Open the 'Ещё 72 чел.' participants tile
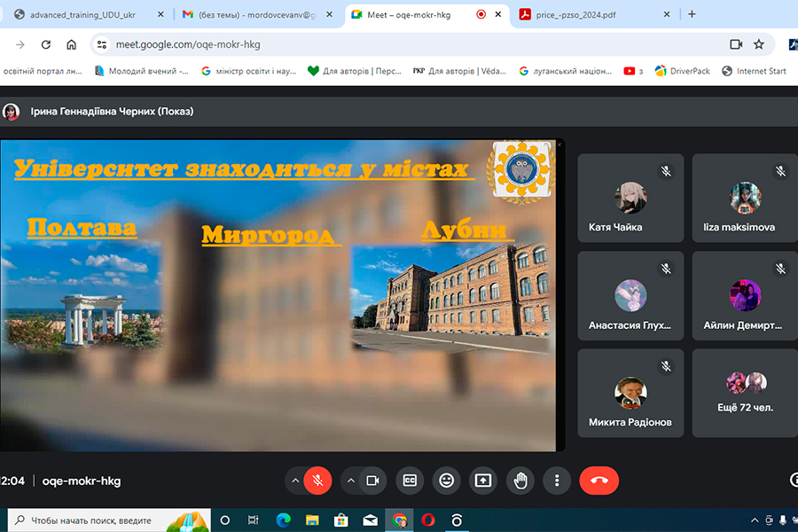798x532 pixels. [745, 392]
